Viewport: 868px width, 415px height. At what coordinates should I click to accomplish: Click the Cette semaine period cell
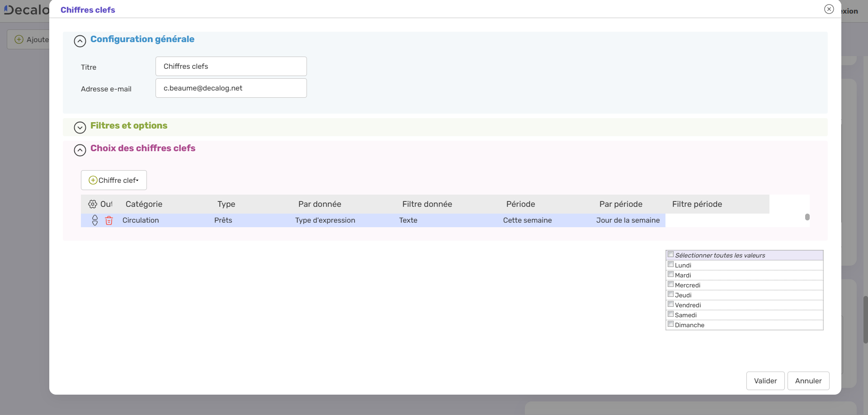tap(527, 220)
